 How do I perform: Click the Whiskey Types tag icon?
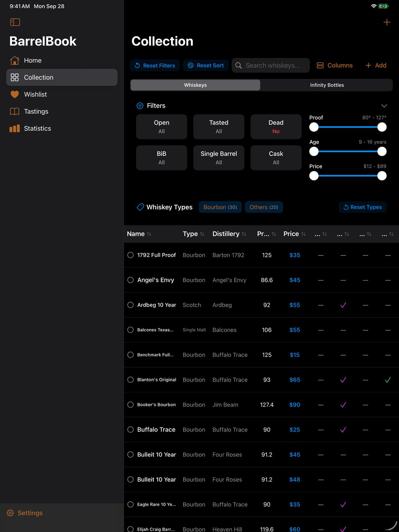[x=140, y=207]
